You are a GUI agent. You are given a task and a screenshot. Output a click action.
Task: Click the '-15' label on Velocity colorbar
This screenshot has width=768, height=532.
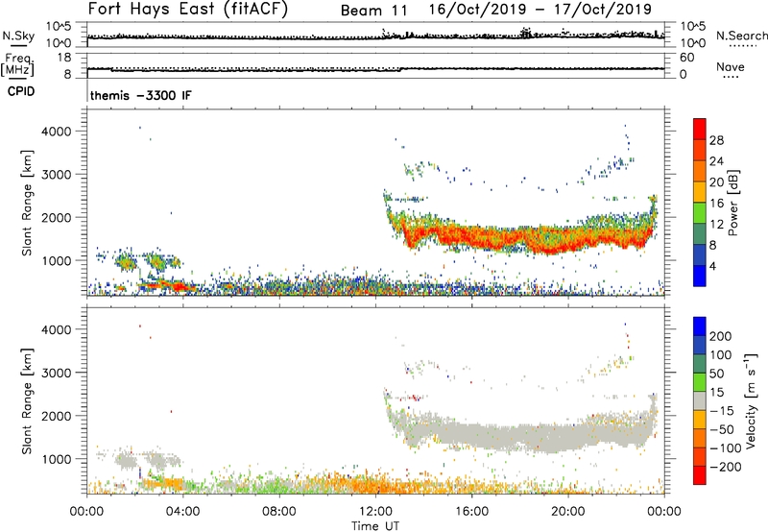[722, 411]
